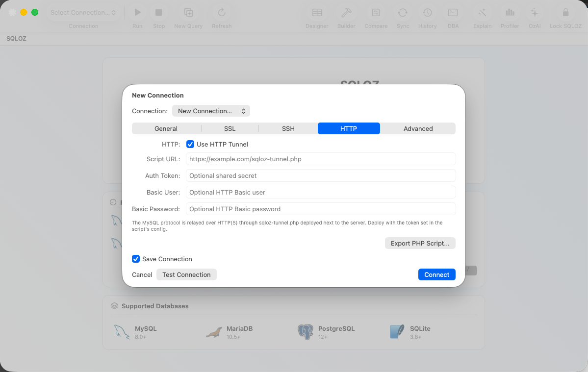Open the Select Connection toolbar dropdown
This screenshot has height=372, width=588.
coord(83,12)
